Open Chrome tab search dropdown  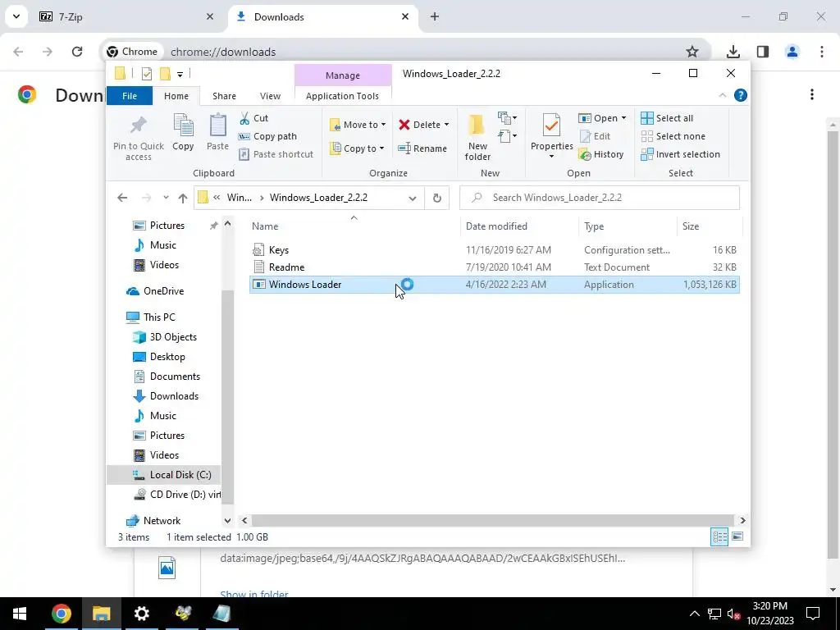[x=16, y=16]
